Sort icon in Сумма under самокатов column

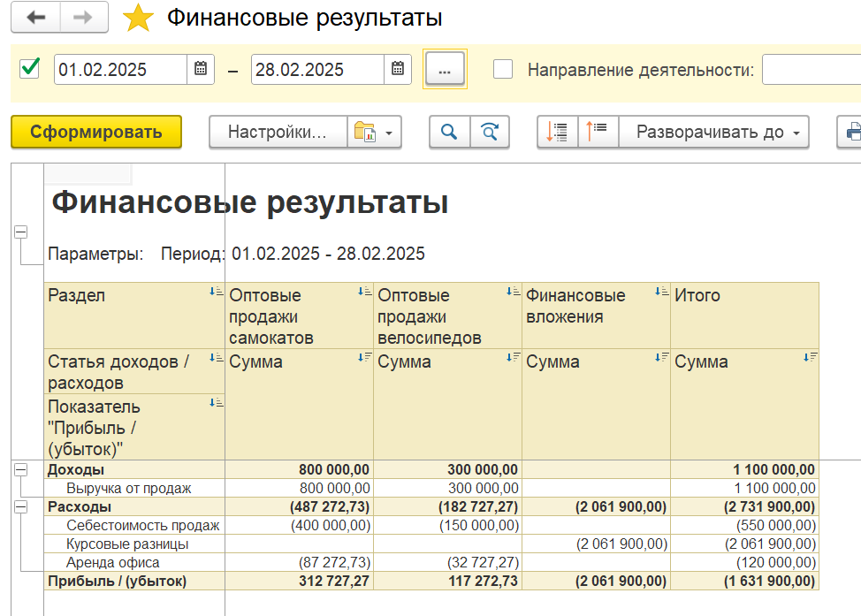point(364,357)
